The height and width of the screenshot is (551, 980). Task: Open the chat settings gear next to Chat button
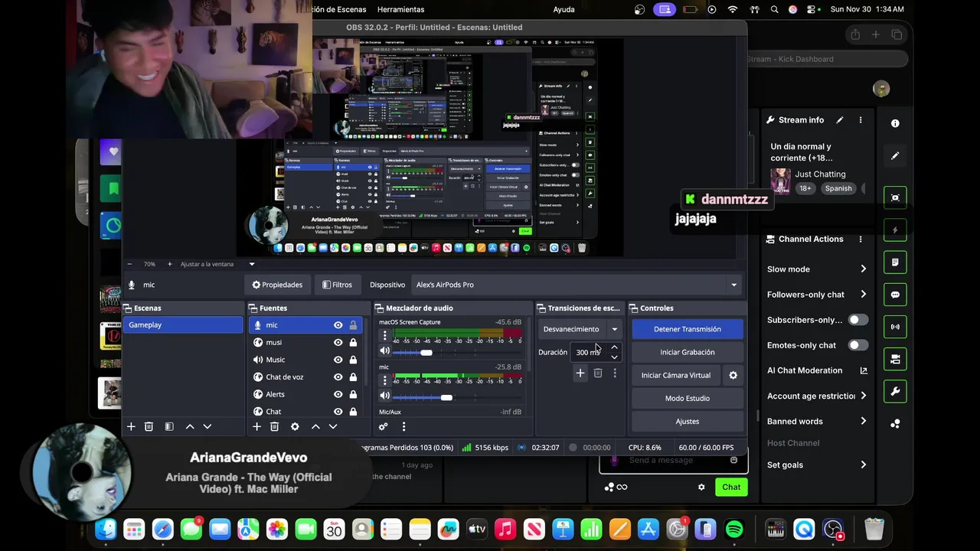(x=701, y=487)
